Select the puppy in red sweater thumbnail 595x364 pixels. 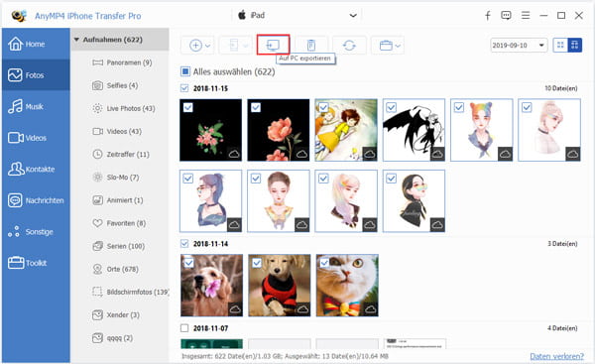pos(280,286)
